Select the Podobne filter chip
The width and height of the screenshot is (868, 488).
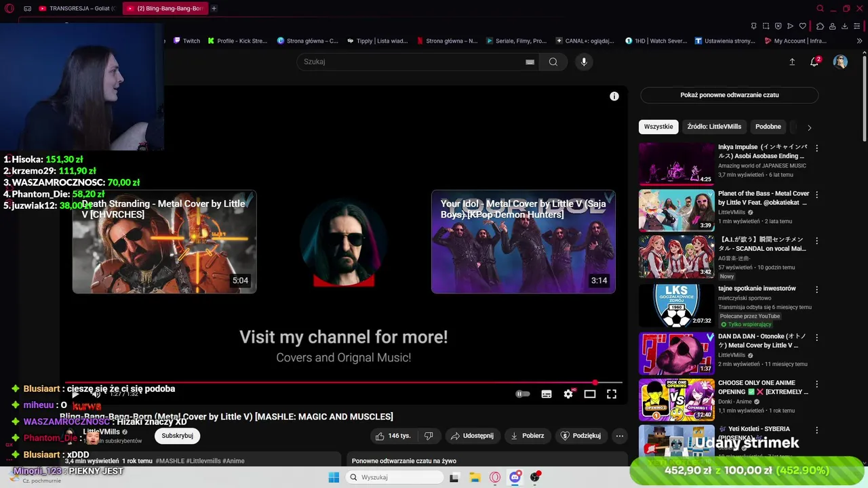pos(768,127)
